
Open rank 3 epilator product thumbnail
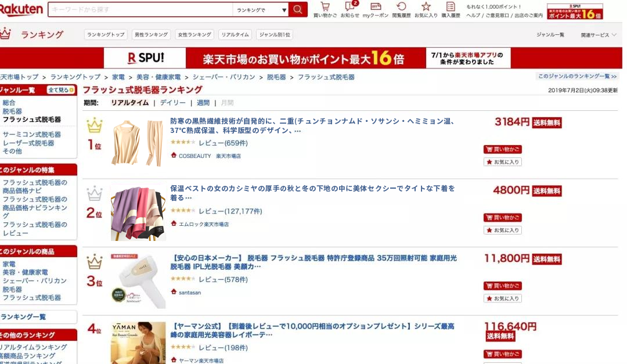(138, 280)
